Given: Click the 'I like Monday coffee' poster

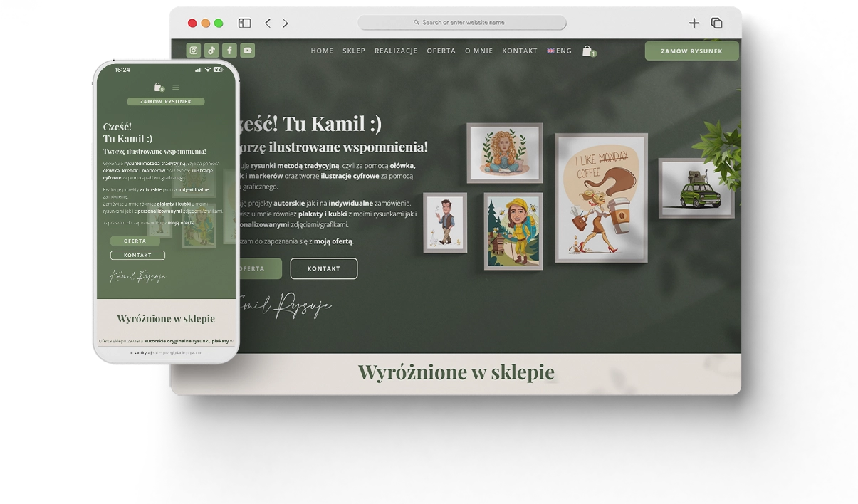Looking at the screenshot, I should 601,197.
